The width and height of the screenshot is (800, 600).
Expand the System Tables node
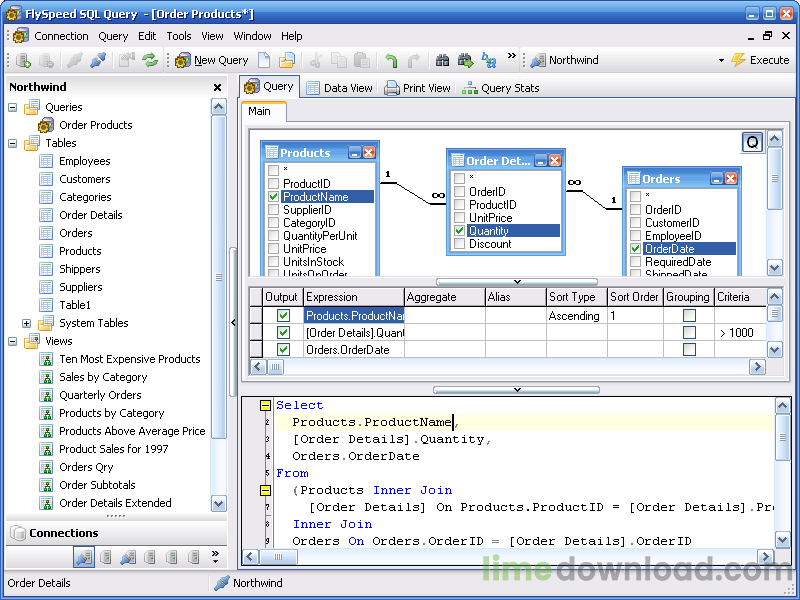coord(27,323)
